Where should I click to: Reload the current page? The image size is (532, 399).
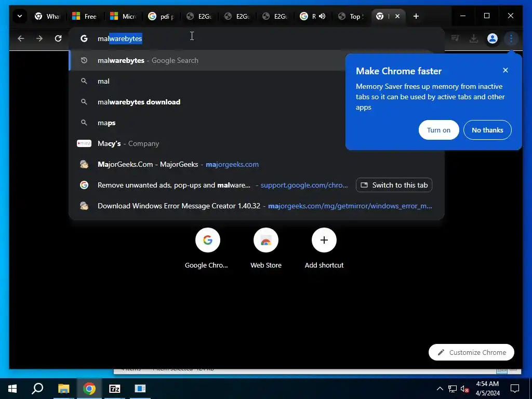58,38
